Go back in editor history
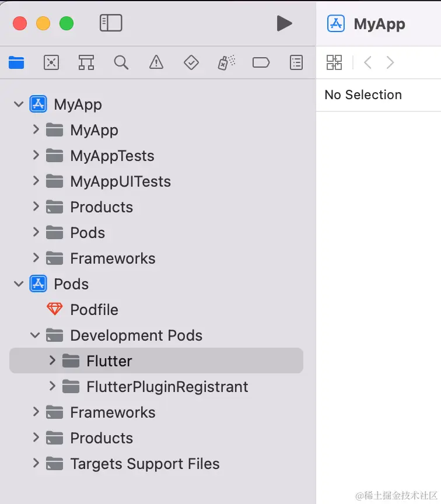Viewport: 441px width, 504px height. [367, 62]
